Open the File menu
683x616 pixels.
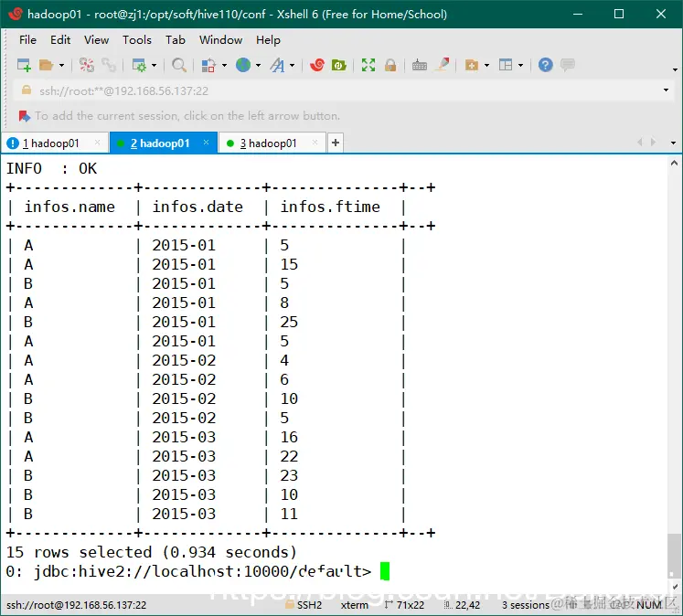point(27,40)
